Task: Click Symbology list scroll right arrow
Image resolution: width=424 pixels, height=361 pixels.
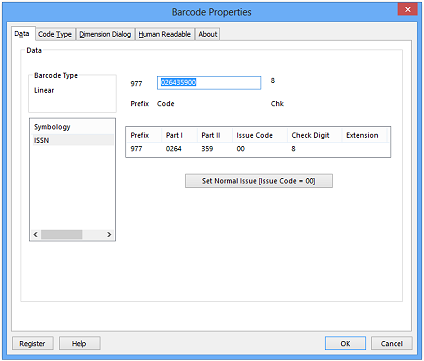Action: 109,234
